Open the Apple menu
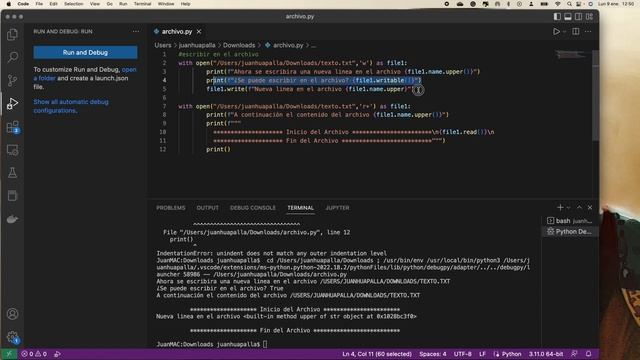This screenshot has width=640, height=360. pyautogui.click(x=9, y=4)
